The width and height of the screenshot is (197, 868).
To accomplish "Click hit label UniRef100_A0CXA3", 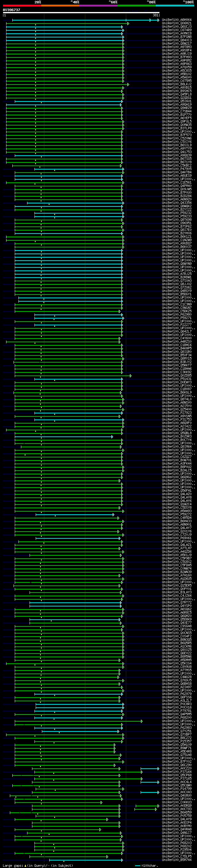I will click(177, 792).
